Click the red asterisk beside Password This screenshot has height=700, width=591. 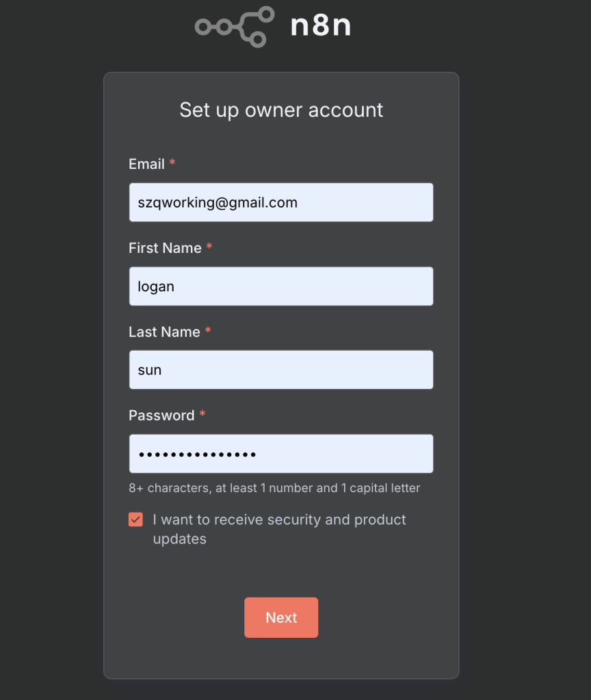pos(202,415)
